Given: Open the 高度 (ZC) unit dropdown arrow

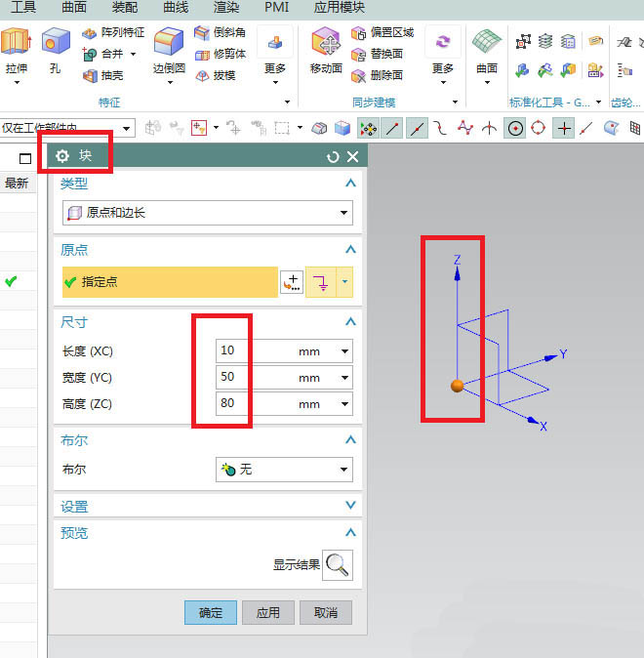Looking at the screenshot, I should [344, 404].
